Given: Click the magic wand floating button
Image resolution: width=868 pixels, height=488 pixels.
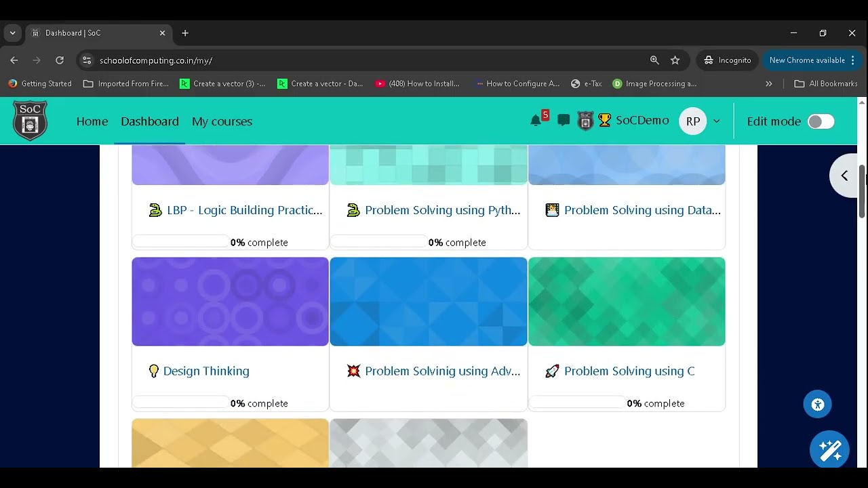Looking at the screenshot, I should (x=829, y=450).
